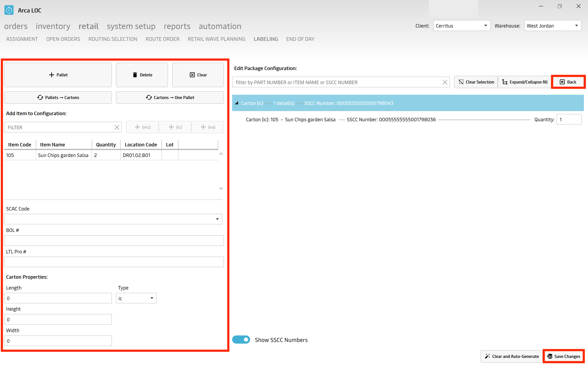
Task: Switch to END OF DAY tab
Action: click(x=300, y=39)
